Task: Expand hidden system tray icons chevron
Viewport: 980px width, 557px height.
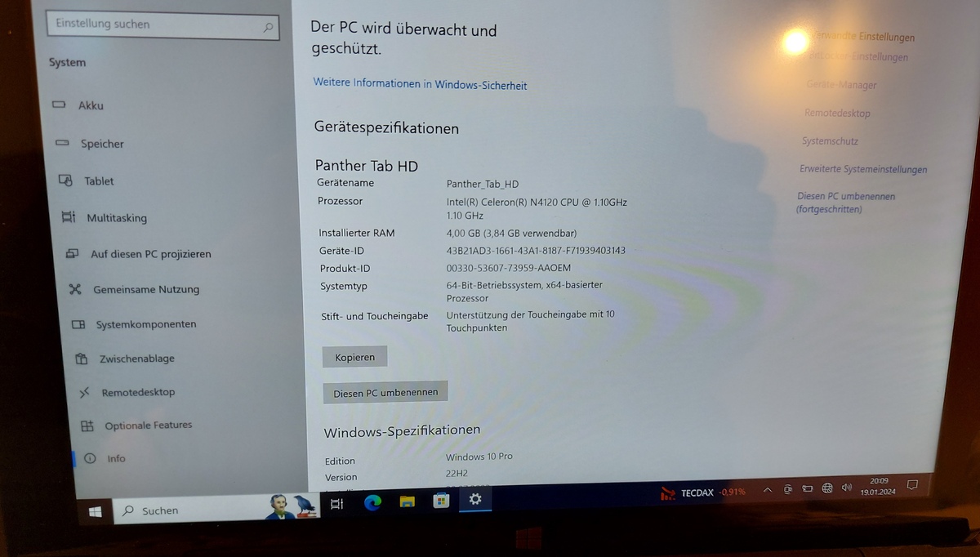Action: [x=767, y=490]
